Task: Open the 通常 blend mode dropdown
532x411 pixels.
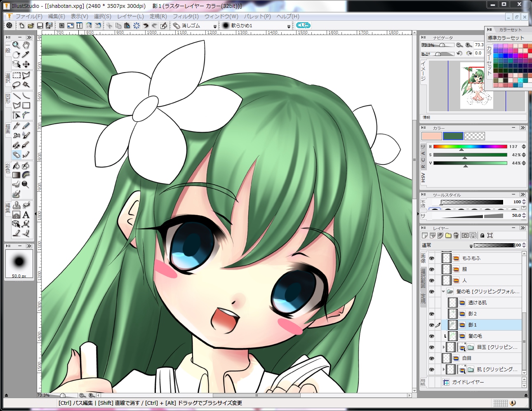Action: [x=471, y=246]
